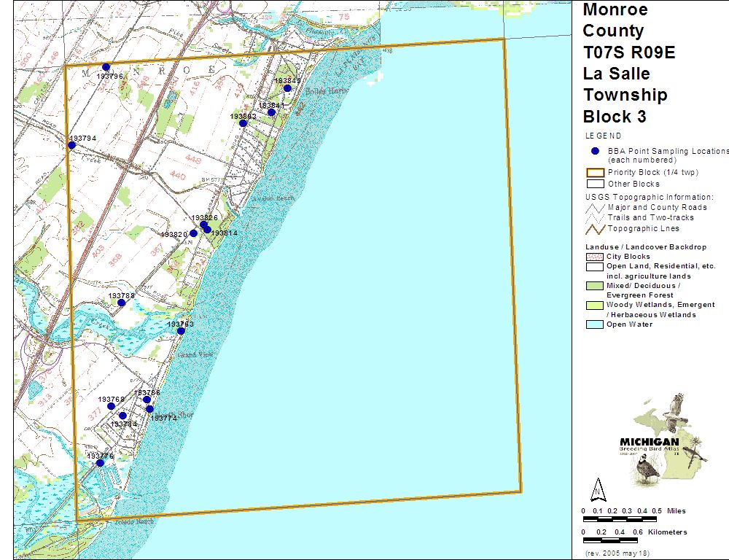Image resolution: width=729 pixels, height=560 pixels.
Task: Click the Major and County Roads legend symbol
Action: [595, 207]
